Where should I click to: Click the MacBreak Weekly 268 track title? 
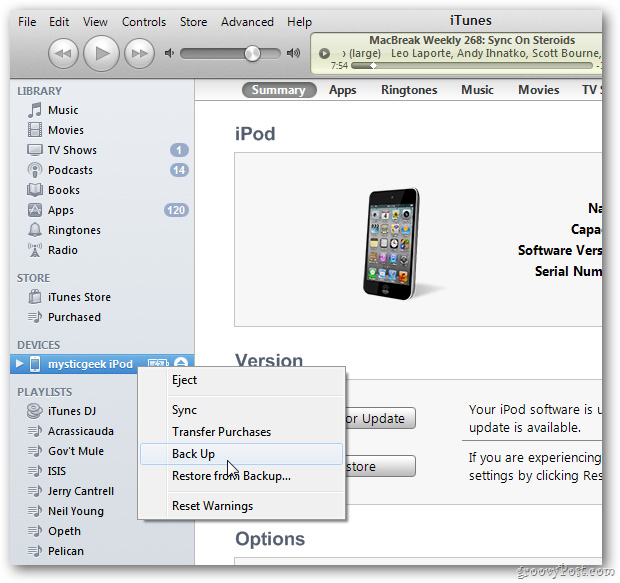click(x=472, y=40)
